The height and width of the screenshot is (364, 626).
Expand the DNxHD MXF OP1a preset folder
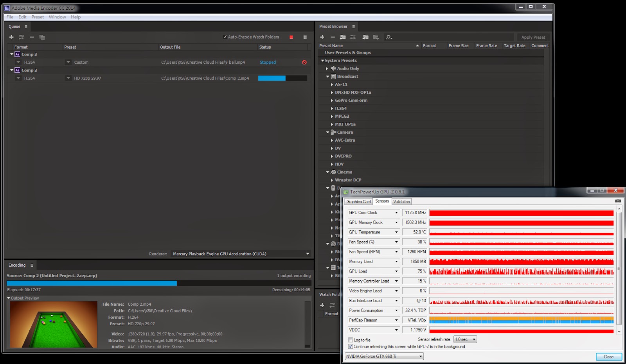[x=332, y=93]
